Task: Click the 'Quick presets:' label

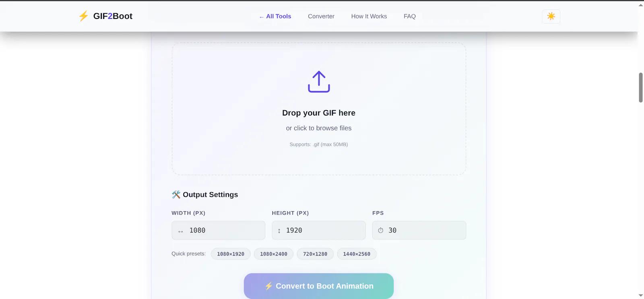Action: [188, 254]
